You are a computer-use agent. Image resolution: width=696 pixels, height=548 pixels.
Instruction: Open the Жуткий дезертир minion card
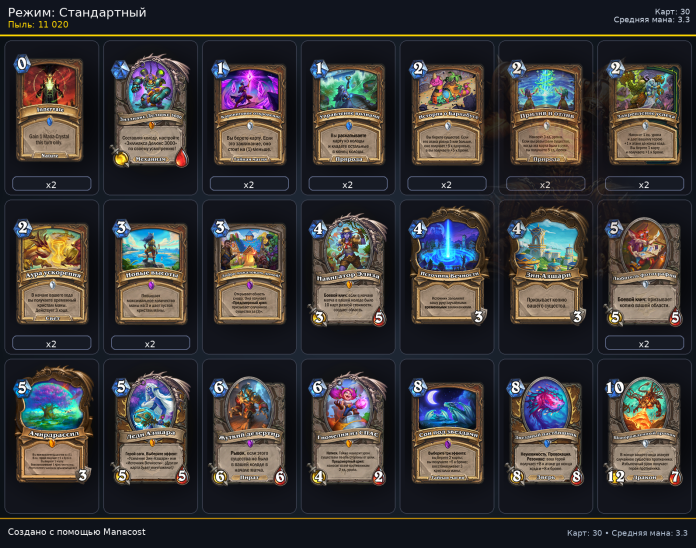click(x=249, y=430)
